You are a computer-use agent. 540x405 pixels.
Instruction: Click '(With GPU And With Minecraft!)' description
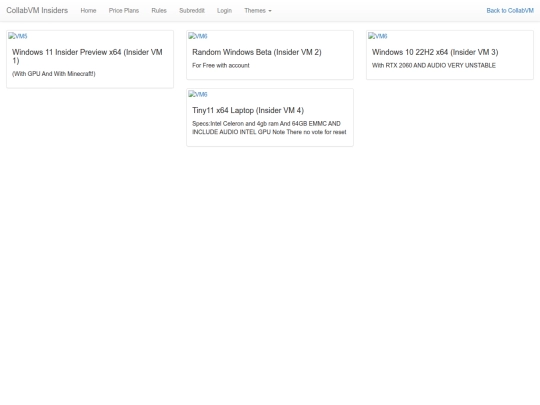(54, 74)
